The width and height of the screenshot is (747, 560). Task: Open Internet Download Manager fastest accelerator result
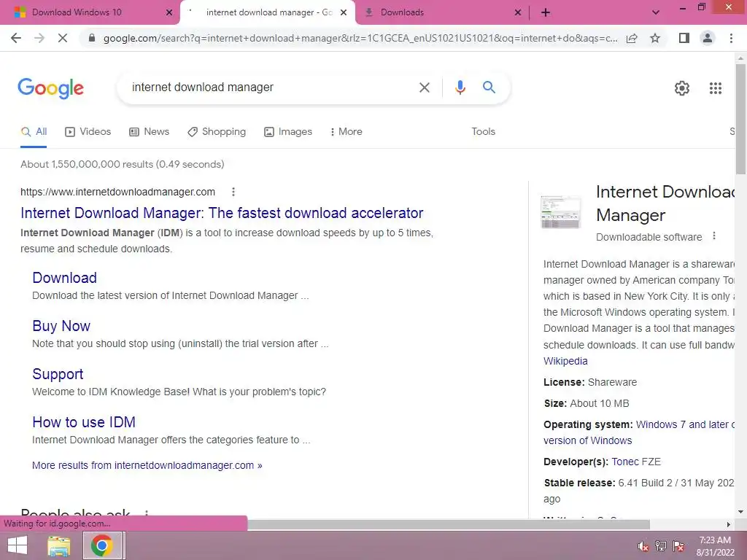point(222,213)
